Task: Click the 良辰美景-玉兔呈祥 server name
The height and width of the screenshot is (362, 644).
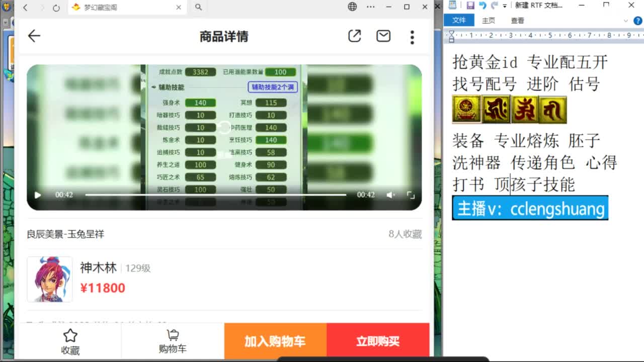Action: click(65, 234)
